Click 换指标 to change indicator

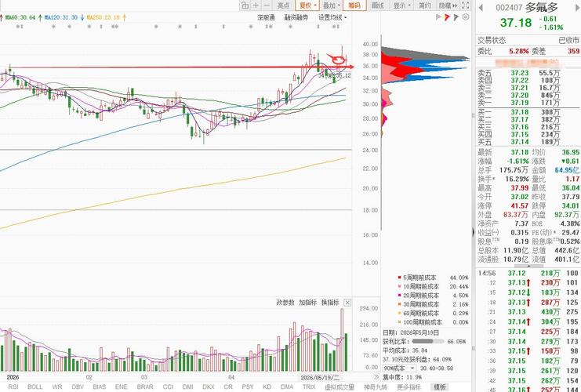[x=330, y=303]
